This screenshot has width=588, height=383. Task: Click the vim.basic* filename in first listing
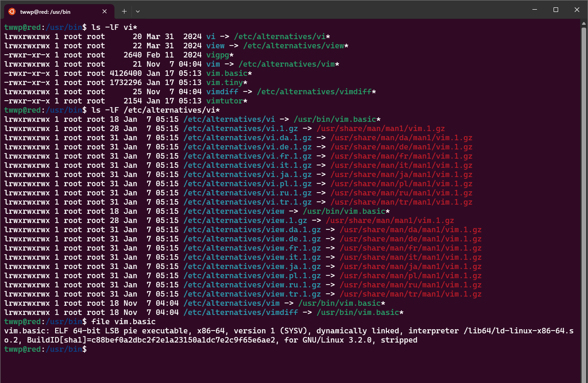click(229, 74)
